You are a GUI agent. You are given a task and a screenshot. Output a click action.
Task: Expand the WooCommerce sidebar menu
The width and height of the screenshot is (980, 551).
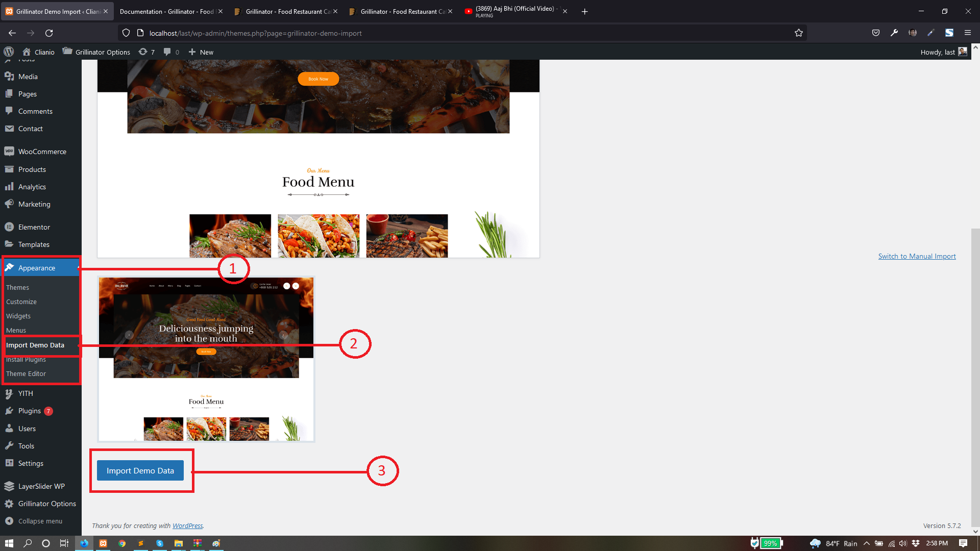(41, 152)
